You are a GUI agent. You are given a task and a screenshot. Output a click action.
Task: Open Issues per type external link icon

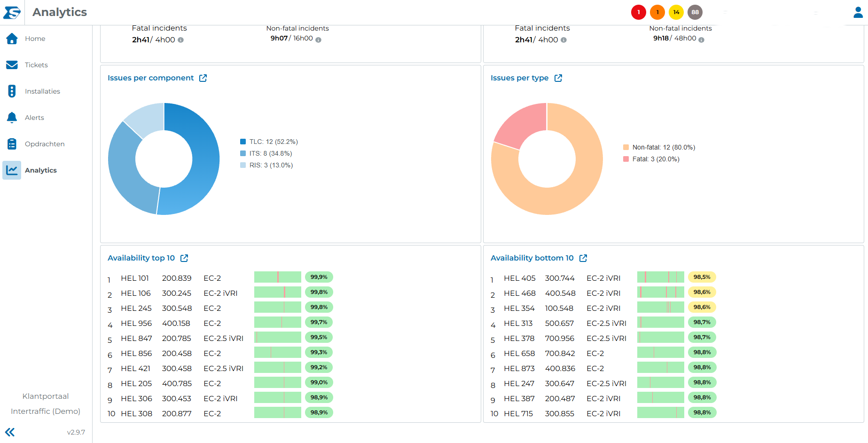click(x=558, y=78)
